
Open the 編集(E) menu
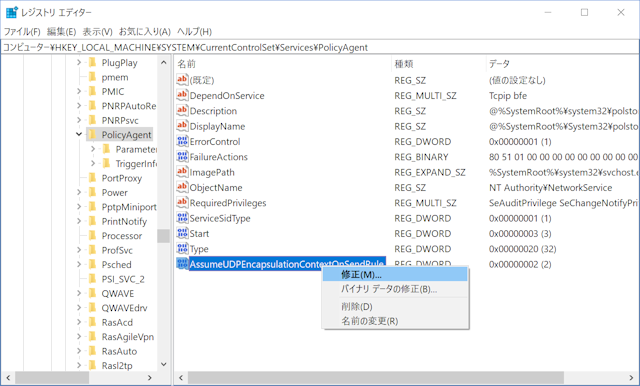point(61,31)
